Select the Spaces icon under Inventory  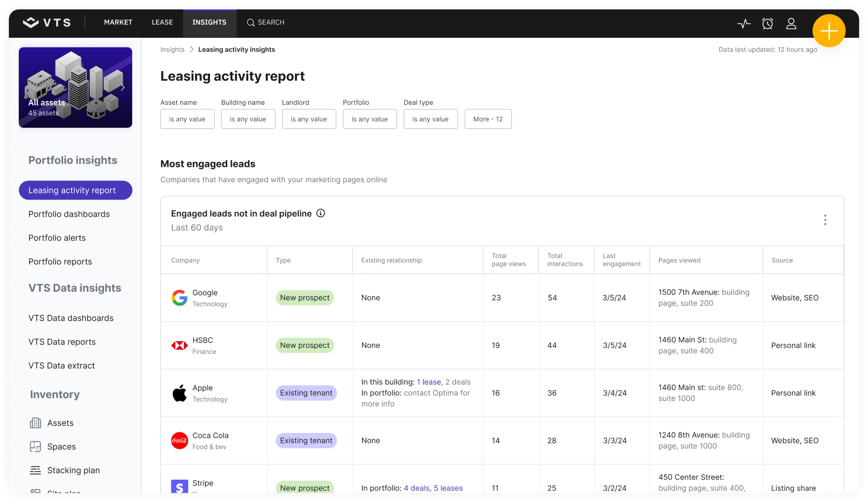pos(35,446)
